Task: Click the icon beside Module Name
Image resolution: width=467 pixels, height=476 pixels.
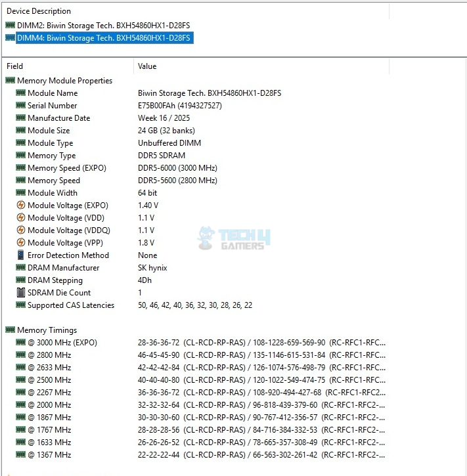Action: (x=20, y=93)
